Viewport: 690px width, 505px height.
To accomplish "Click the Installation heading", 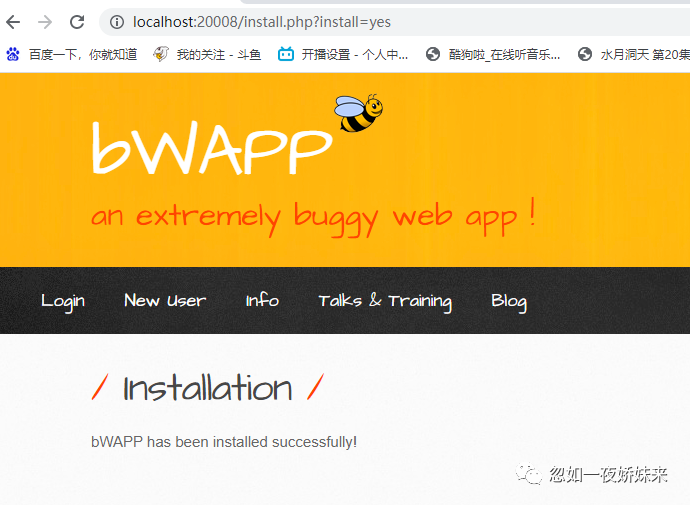I will coord(208,388).
